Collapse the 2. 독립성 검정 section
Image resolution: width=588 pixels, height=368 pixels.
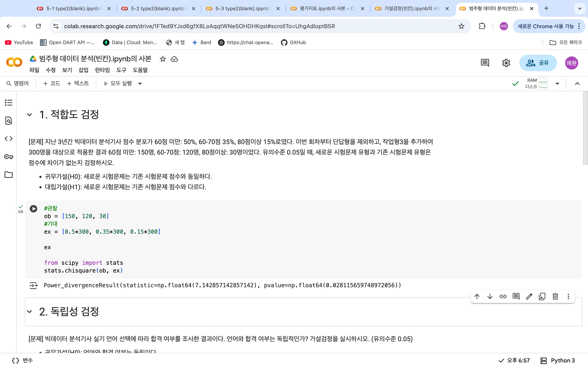tap(29, 312)
